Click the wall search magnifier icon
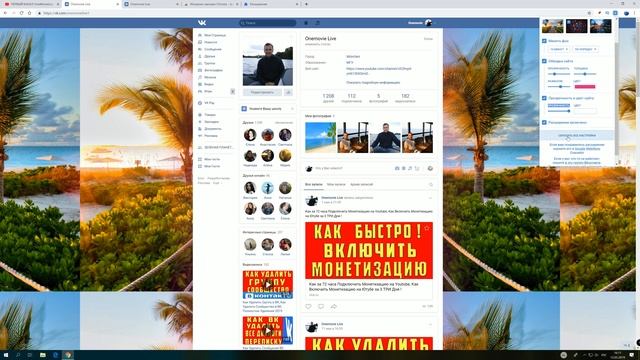640x360 pixels. pyautogui.click(x=431, y=184)
